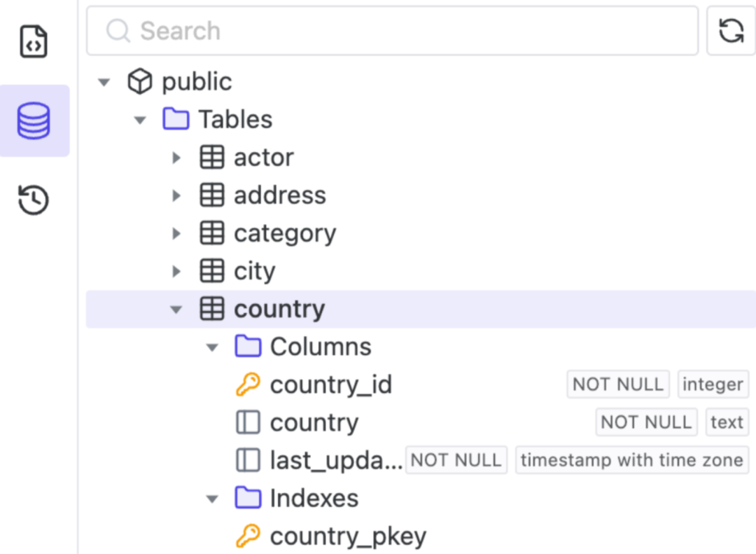Collapse the Columns folder arrow
756x554 pixels.
point(212,347)
